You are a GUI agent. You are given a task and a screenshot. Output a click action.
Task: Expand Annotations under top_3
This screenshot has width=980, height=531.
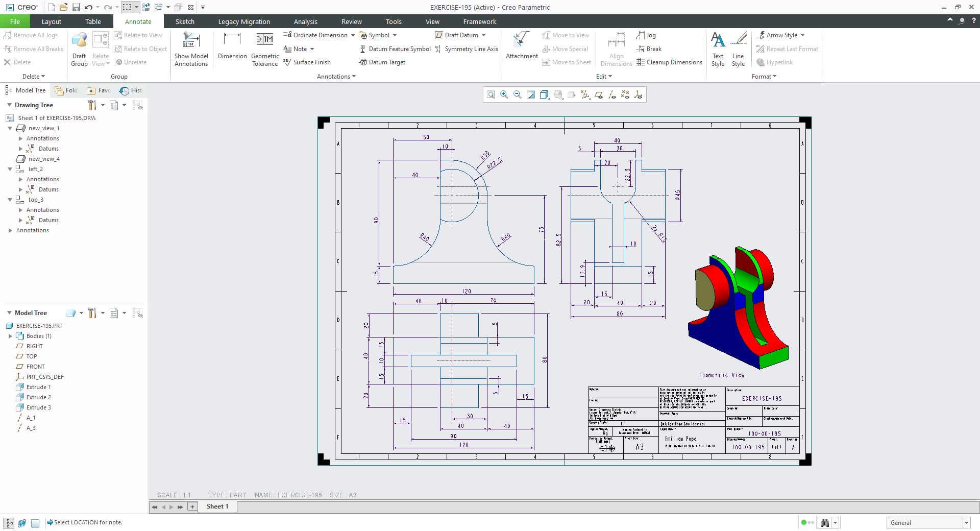(20, 210)
